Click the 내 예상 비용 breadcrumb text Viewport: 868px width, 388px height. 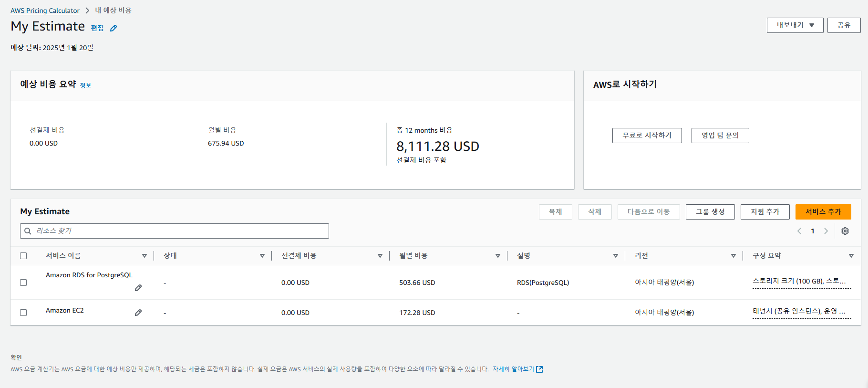pos(113,10)
